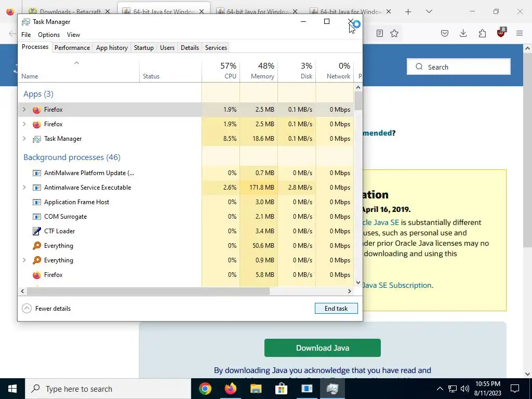Switch to the Services tab
The image size is (532, 399).
point(216,48)
